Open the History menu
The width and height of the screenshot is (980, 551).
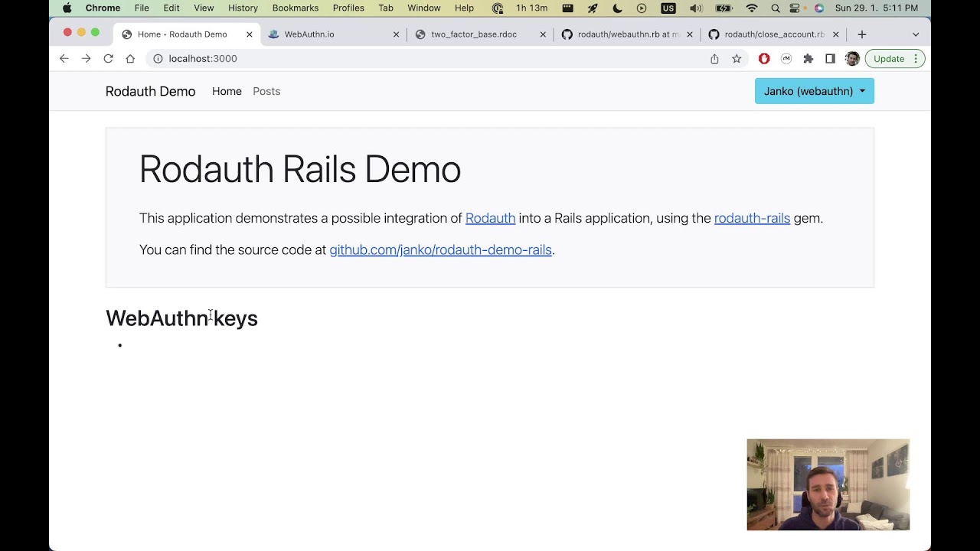coord(243,8)
